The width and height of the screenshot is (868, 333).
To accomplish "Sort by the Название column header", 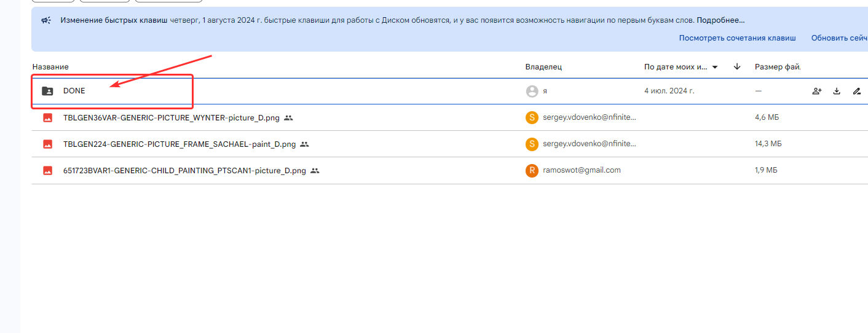I will 50,67.
